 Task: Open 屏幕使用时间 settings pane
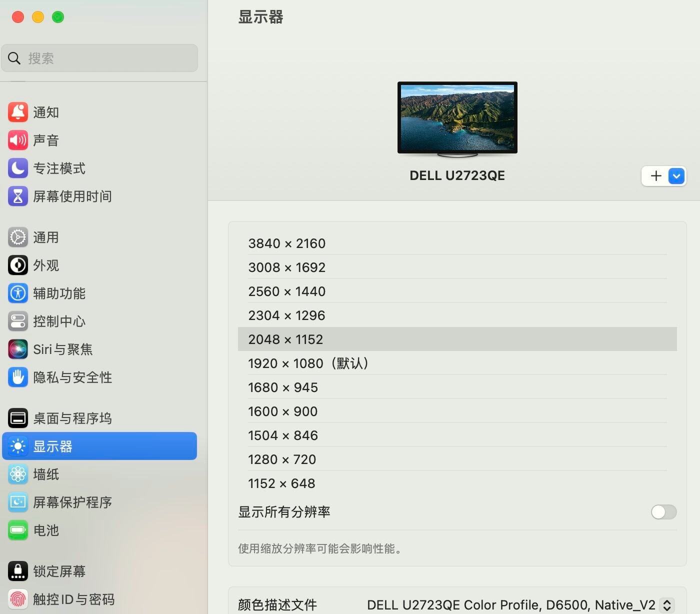[99, 196]
